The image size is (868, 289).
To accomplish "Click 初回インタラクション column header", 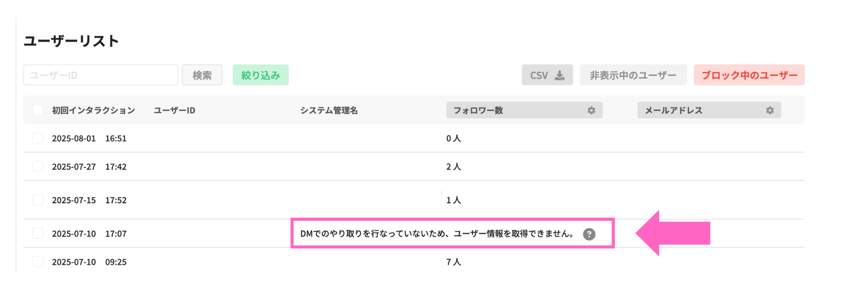I will (x=94, y=110).
